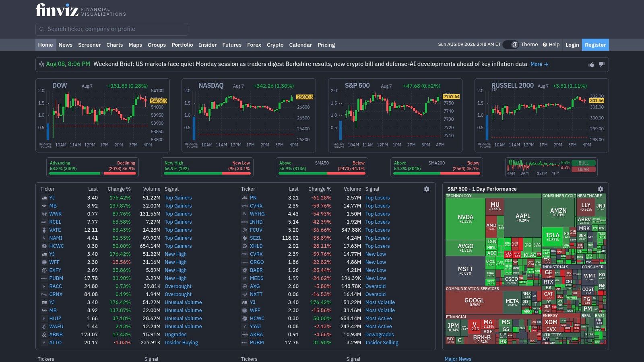This screenshot has width=644, height=362.
Task: Open the DOW index chart
Action: (103, 115)
